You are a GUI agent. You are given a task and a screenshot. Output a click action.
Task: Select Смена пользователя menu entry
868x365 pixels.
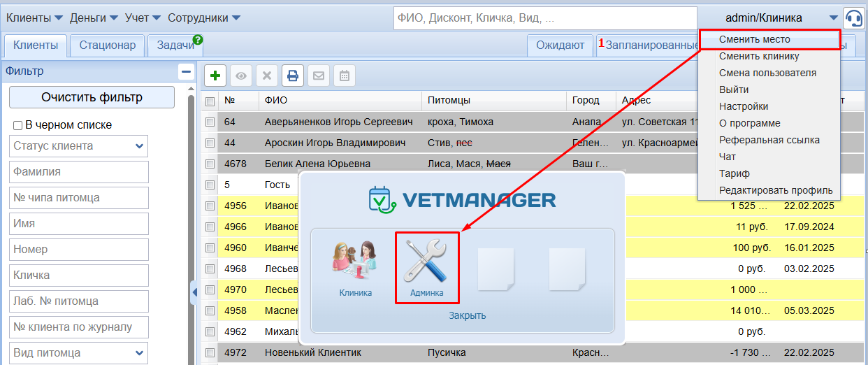point(769,73)
